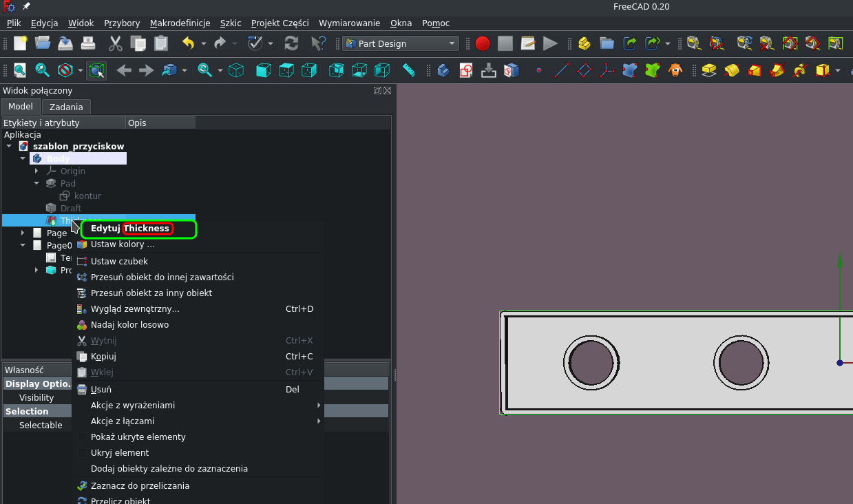Open the Makrodefinicje menu
Screen dimensions: 853x504
click(x=180, y=23)
